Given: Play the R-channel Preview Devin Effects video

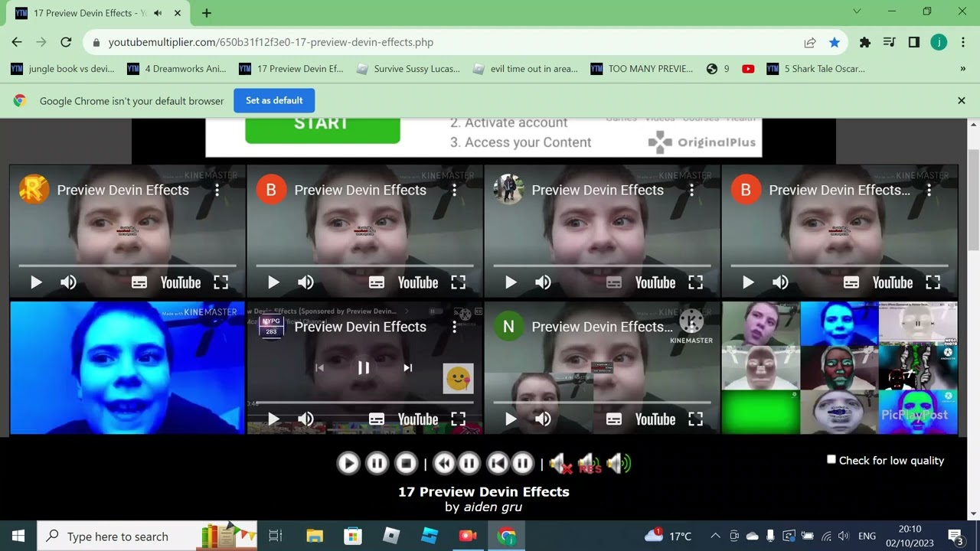Looking at the screenshot, I should point(36,282).
